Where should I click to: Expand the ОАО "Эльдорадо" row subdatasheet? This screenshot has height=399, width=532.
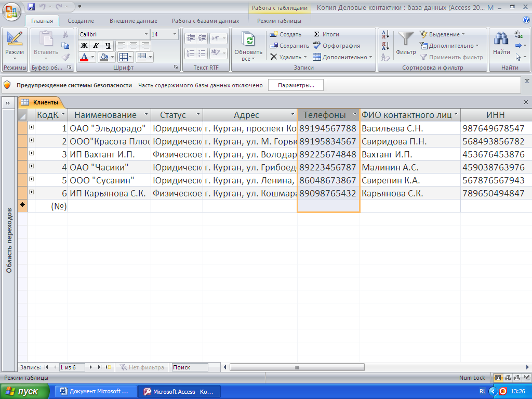click(x=31, y=127)
